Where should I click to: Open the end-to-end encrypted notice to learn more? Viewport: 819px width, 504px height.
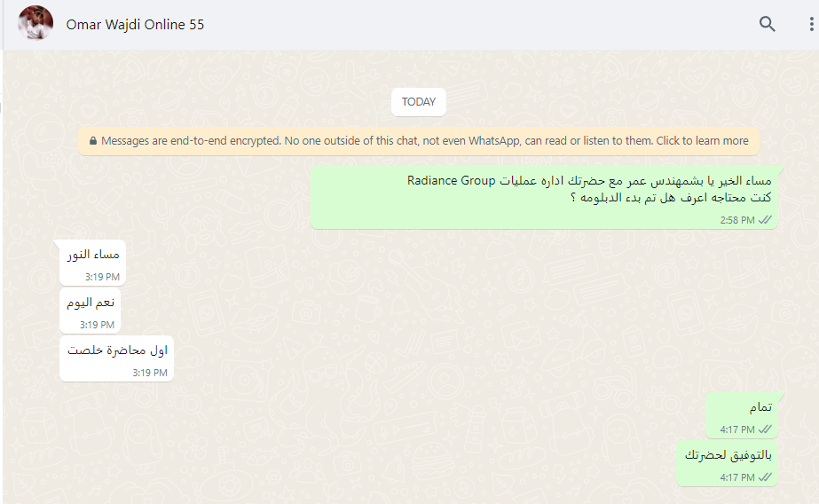pos(419,141)
